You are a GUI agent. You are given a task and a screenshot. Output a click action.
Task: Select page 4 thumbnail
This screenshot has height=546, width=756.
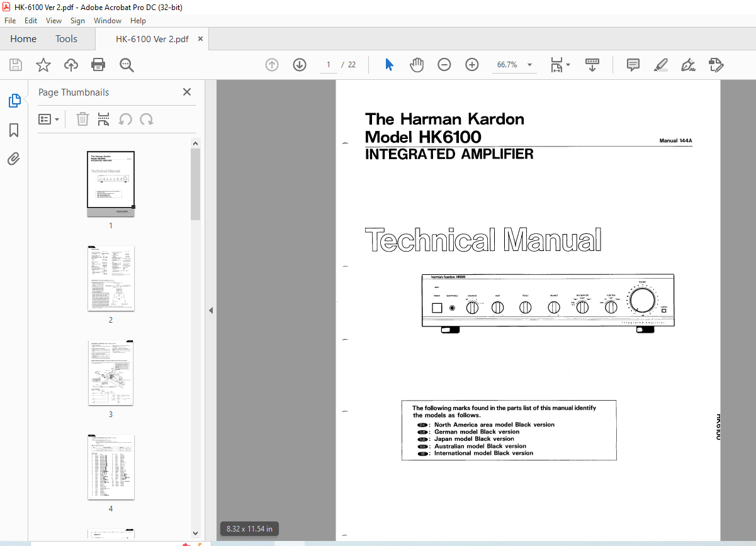111,467
